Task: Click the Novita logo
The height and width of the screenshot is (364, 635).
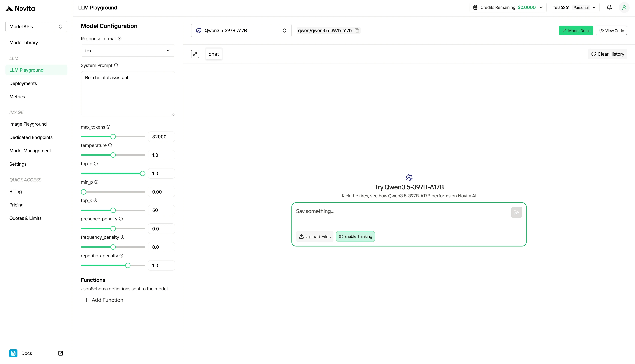Action: (20, 9)
